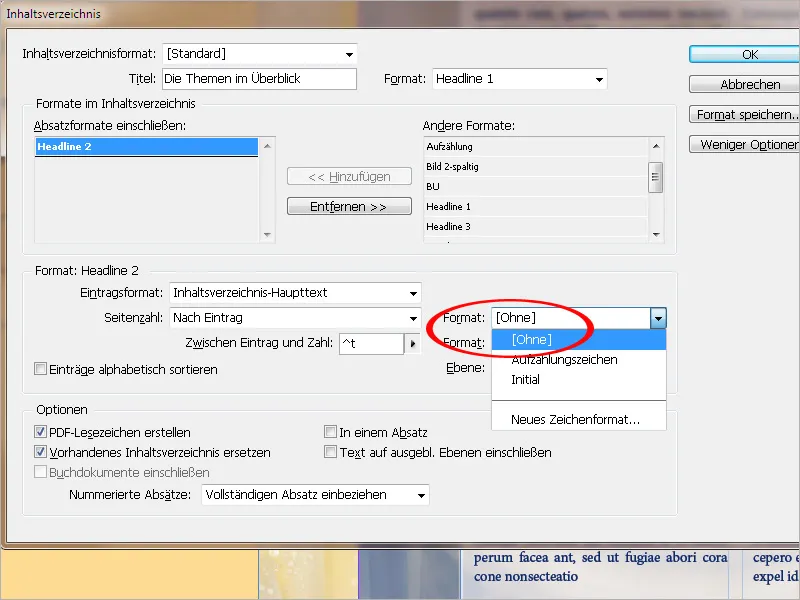Click the Format speichern button
Viewport: 800px width, 600px height.
(x=744, y=114)
